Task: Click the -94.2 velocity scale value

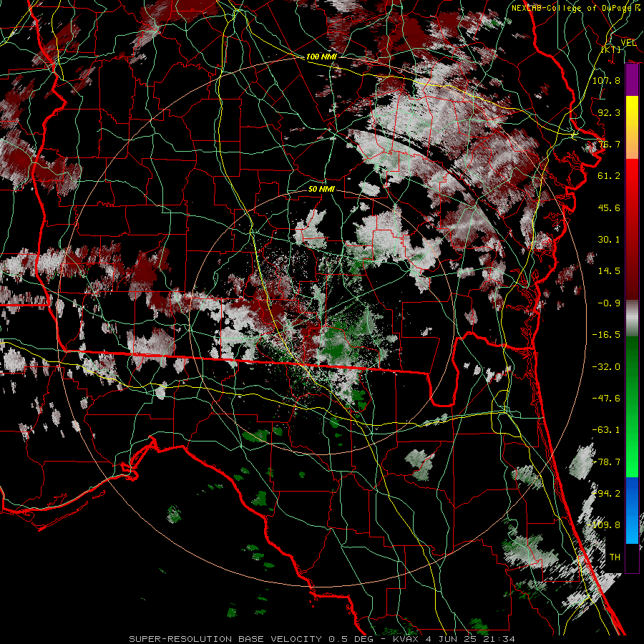Action: click(606, 494)
